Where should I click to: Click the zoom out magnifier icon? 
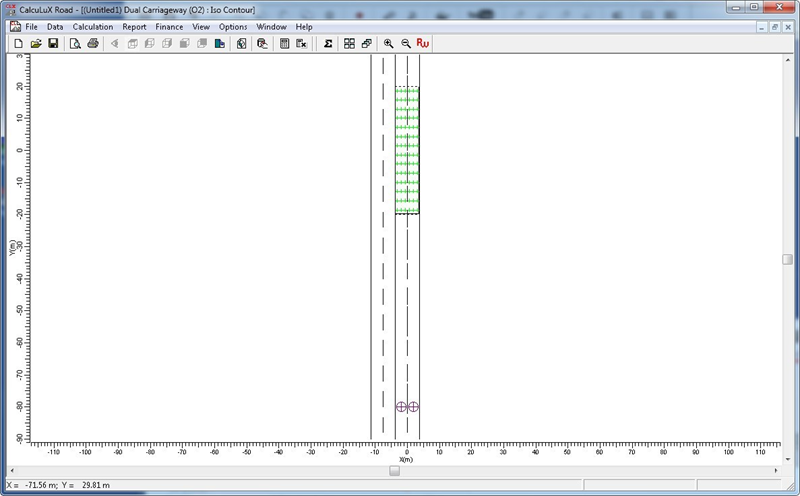[x=406, y=44]
